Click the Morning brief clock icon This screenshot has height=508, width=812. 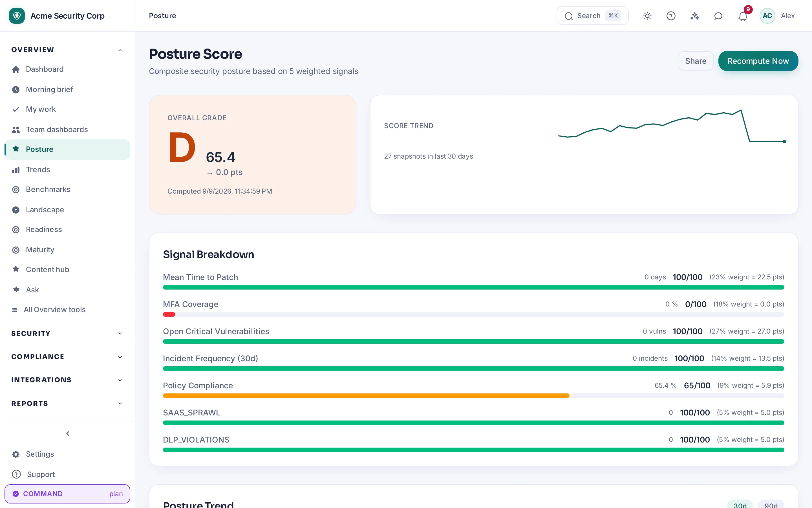(x=16, y=89)
